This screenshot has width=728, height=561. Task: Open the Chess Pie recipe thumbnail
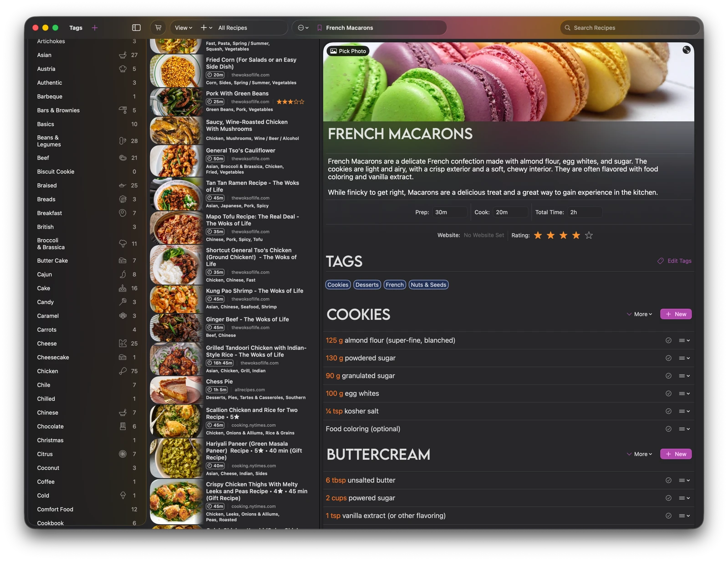(176, 390)
